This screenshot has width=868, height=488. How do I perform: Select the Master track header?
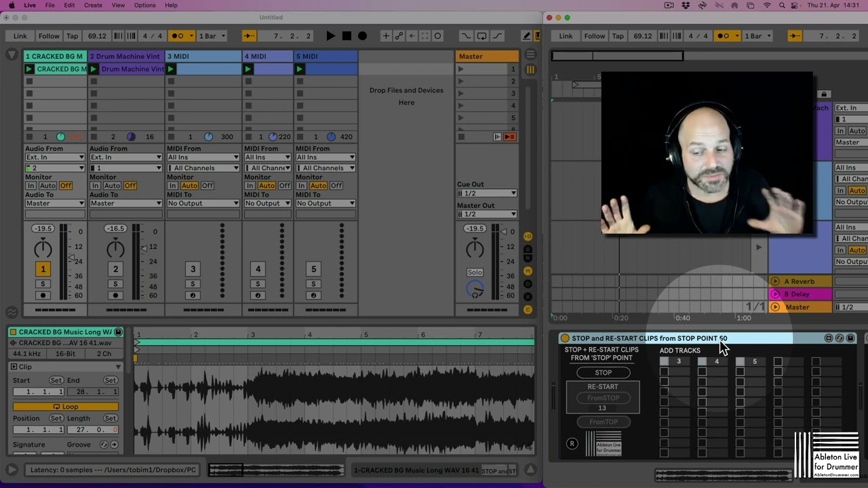point(487,56)
